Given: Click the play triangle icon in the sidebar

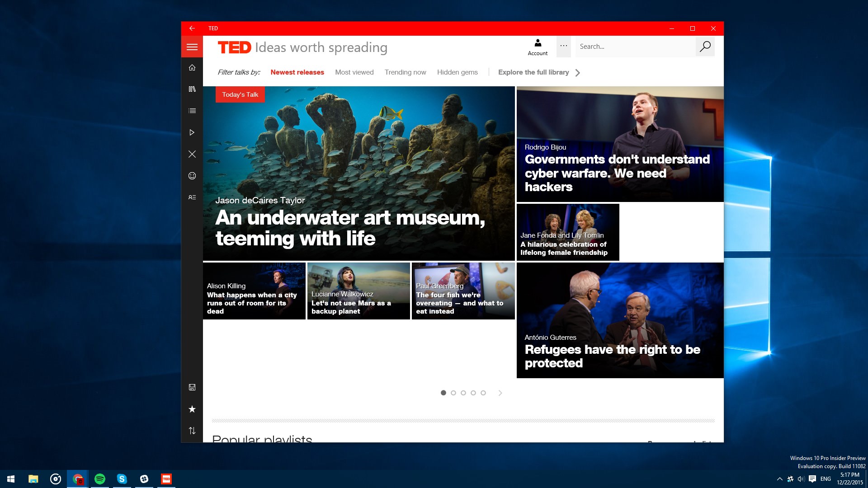Looking at the screenshot, I should click(x=192, y=132).
